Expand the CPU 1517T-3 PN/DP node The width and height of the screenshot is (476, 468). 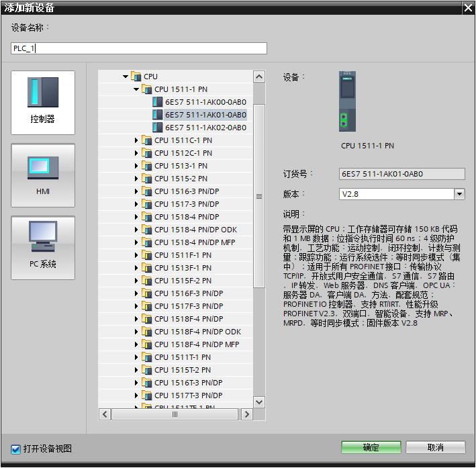tap(136, 395)
